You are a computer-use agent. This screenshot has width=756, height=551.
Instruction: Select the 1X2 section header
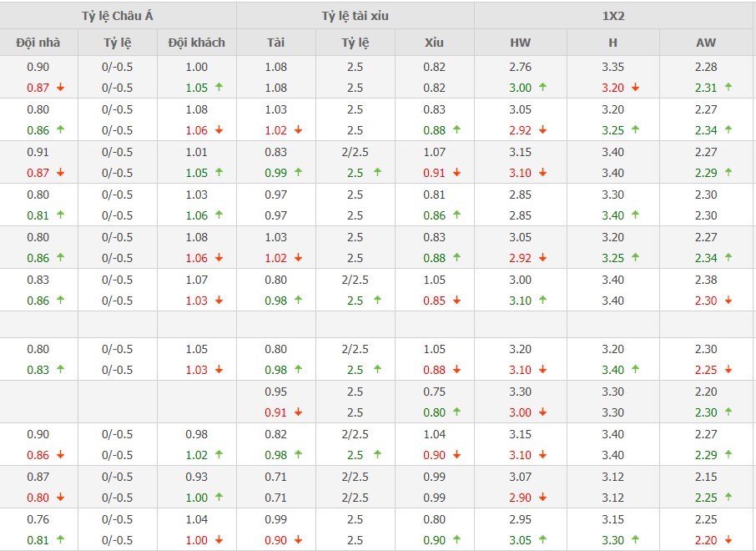click(614, 16)
